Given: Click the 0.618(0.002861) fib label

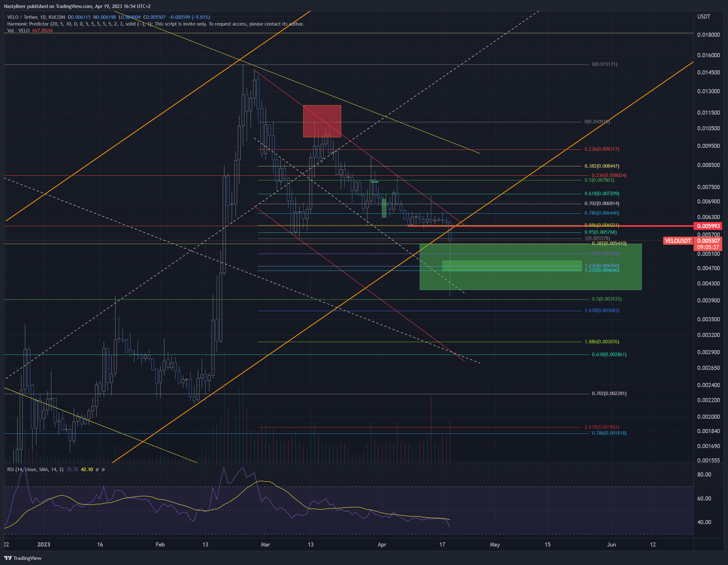Looking at the screenshot, I should point(609,355).
